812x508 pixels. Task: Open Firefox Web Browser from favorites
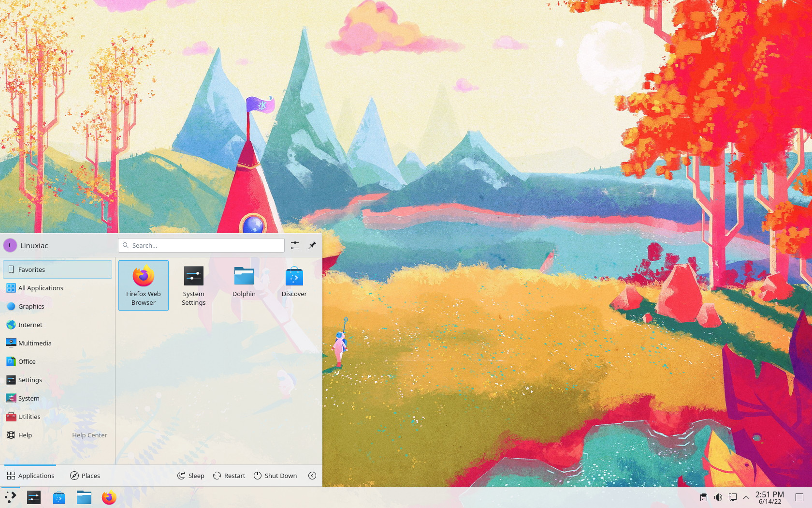[144, 285]
